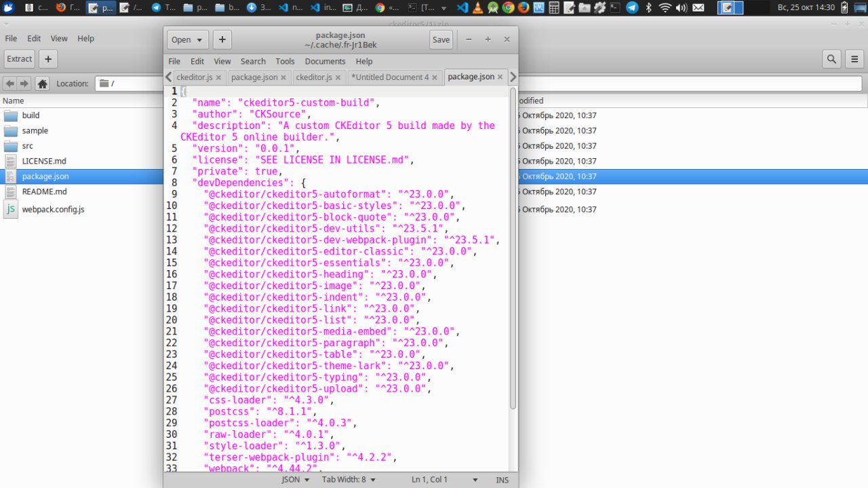Launch calculator from panel
868x488 pixels.
(x=554, y=8)
